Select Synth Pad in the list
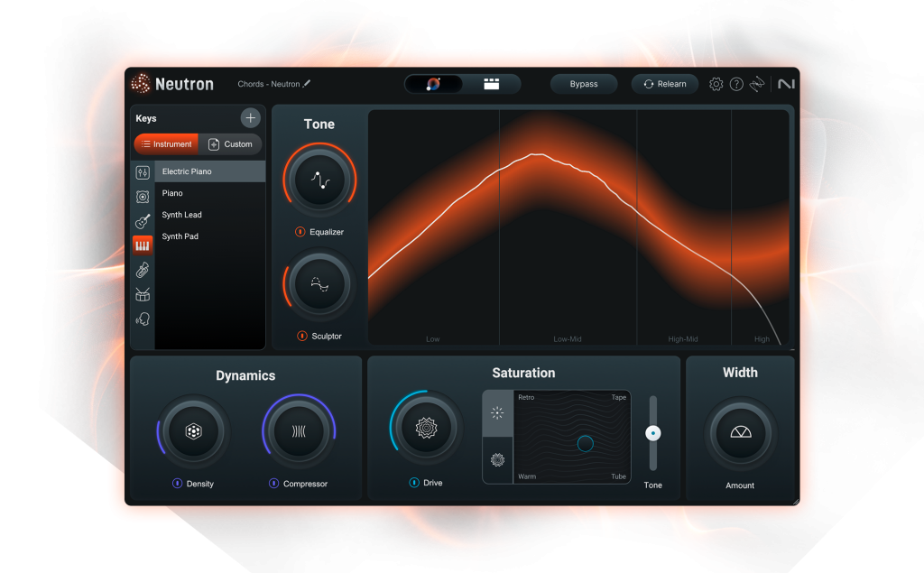924x573 pixels. 209,236
